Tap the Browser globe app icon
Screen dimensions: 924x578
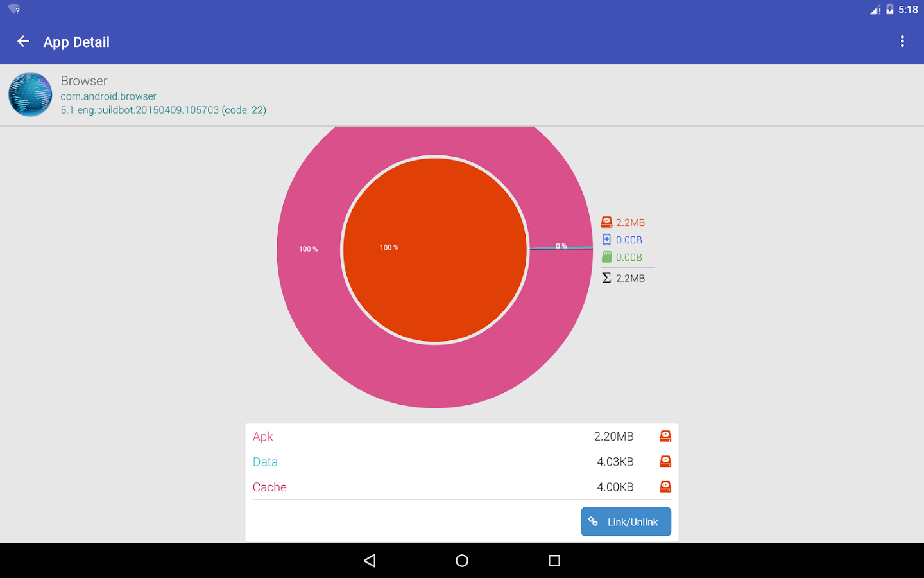coord(30,94)
